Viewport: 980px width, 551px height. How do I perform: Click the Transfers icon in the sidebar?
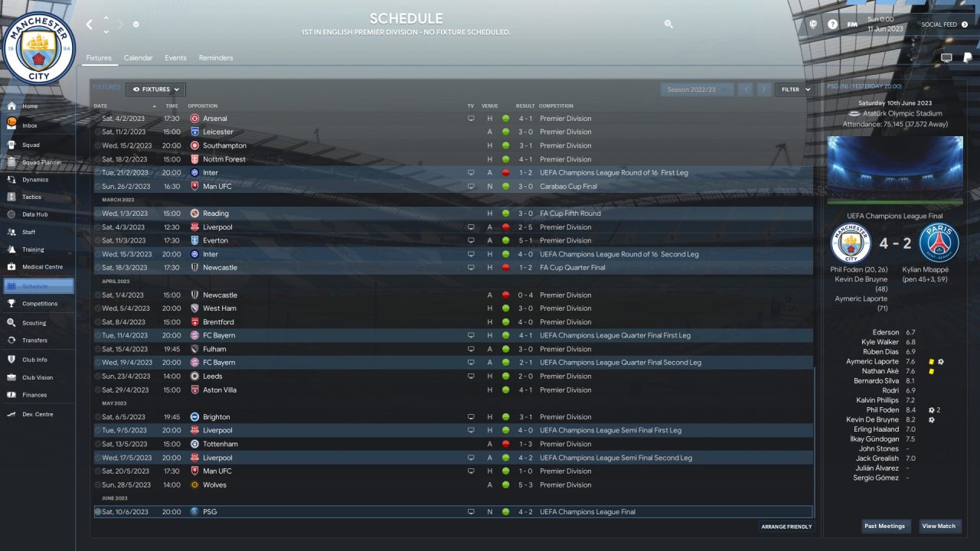pyautogui.click(x=11, y=341)
